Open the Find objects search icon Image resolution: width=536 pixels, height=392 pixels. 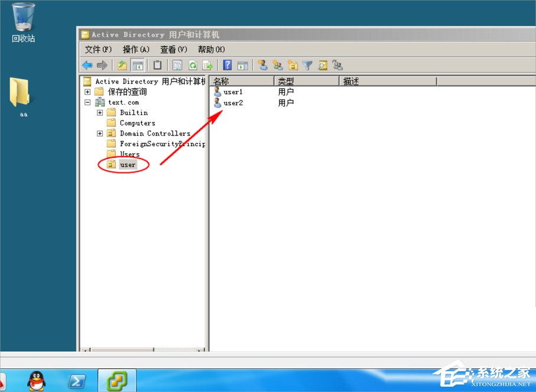(323, 65)
